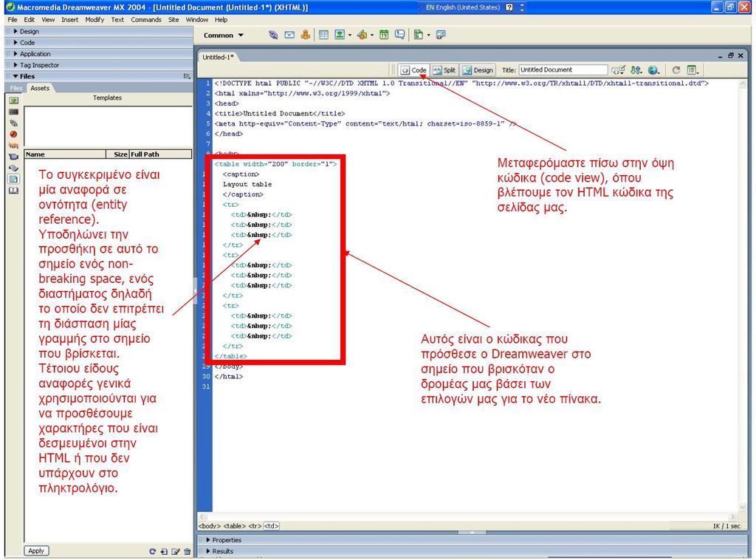756x560 pixels.
Task: Select the <table> tag in tag selector
Action: (x=235, y=526)
